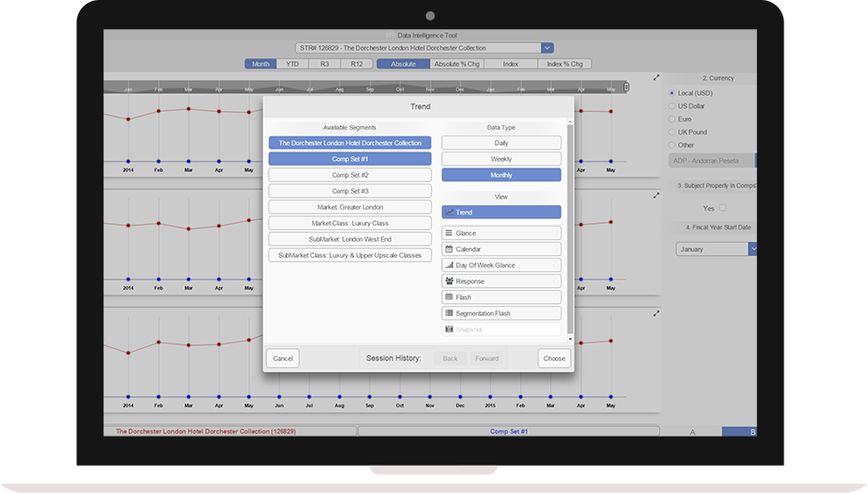This screenshot has height=493, width=868.
Task: Switch to panel tab B
Action: click(x=740, y=432)
